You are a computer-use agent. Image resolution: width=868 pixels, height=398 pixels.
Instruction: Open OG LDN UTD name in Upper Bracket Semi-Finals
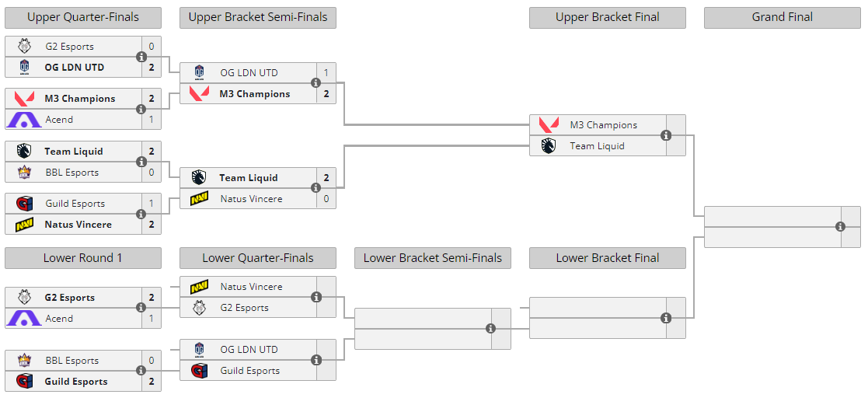[x=249, y=73]
